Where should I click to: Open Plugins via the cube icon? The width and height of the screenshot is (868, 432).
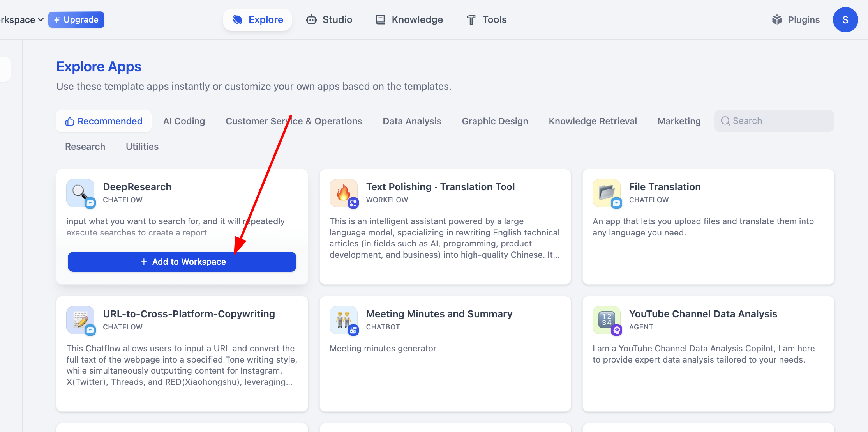pos(777,20)
